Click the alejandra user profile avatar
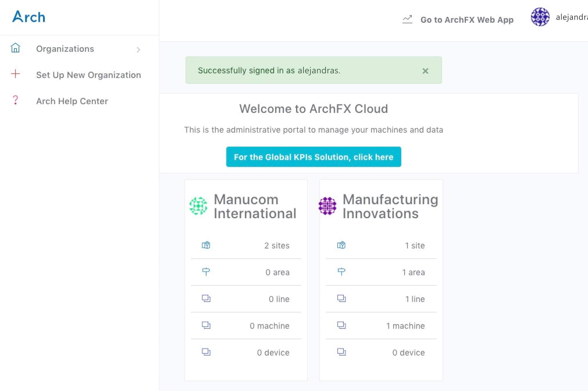 pos(540,19)
